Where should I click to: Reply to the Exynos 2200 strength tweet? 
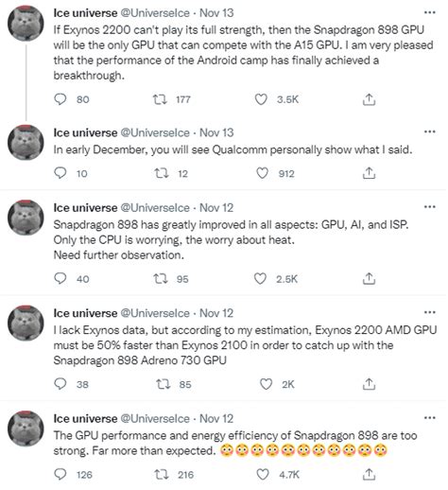[60, 99]
